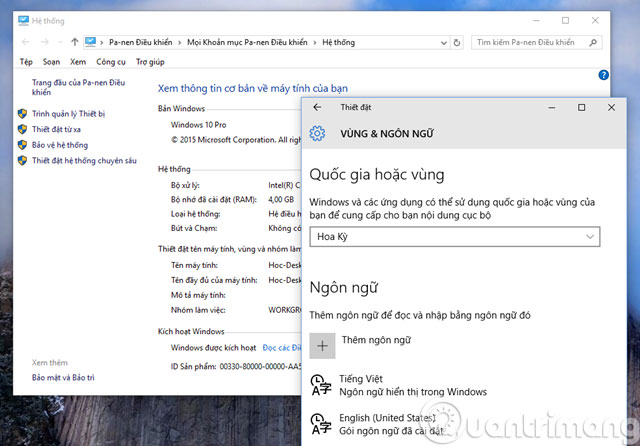Click the Ngôn ngữ section heading
The image size is (640, 446).
(x=344, y=288)
